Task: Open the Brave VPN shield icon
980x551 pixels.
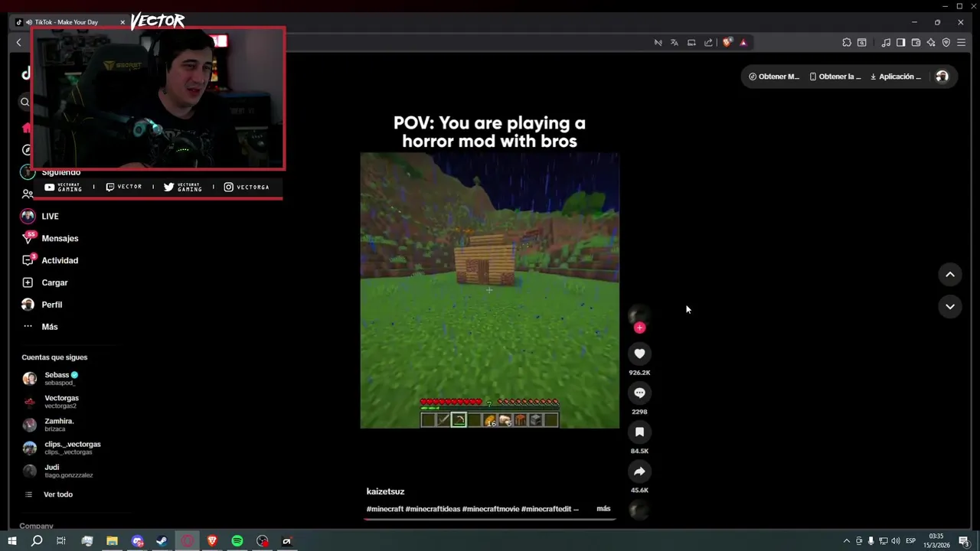Action: [x=946, y=43]
